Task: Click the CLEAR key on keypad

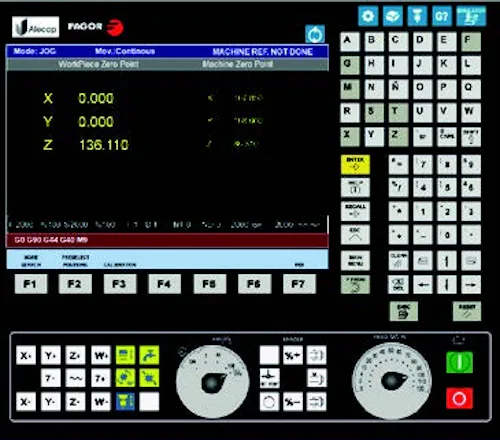Action: click(398, 260)
